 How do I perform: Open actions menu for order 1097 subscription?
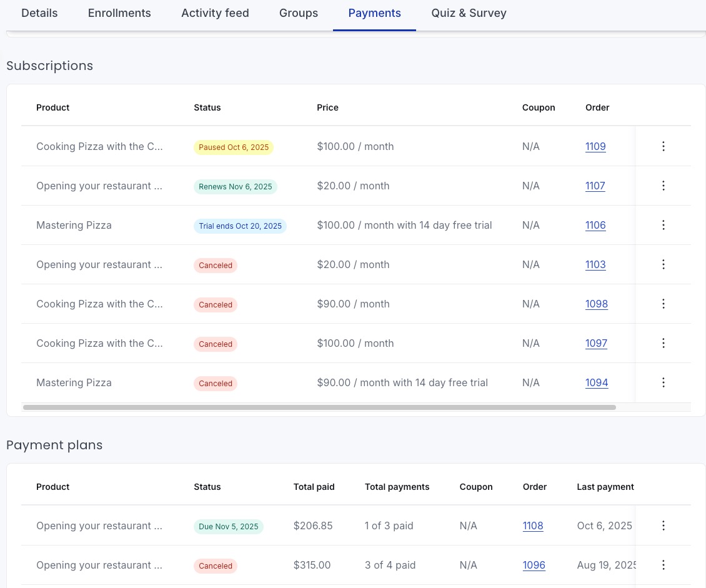pyautogui.click(x=664, y=343)
